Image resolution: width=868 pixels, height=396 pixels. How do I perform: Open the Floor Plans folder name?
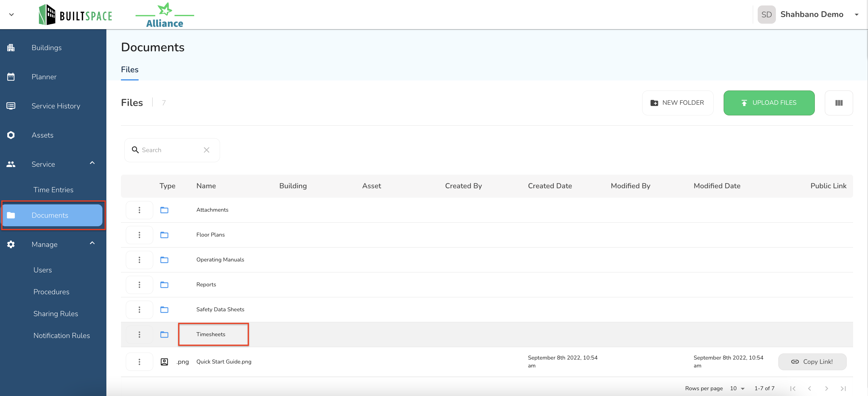tap(211, 235)
